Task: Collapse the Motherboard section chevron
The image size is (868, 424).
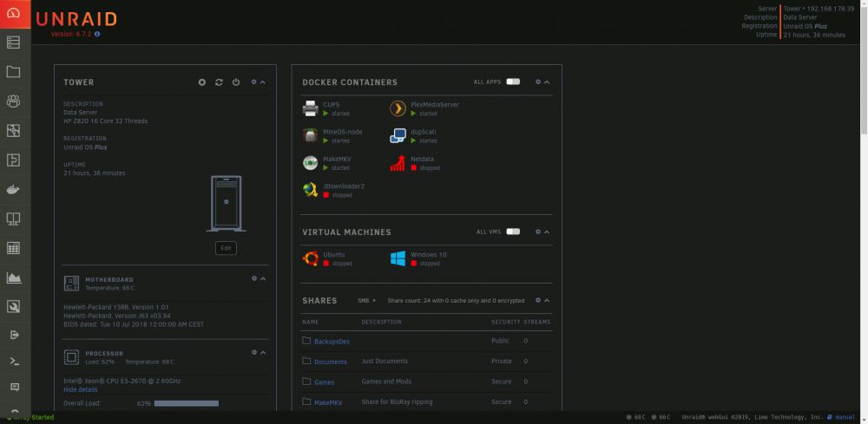Action: pyautogui.click(x=263, y=278)
